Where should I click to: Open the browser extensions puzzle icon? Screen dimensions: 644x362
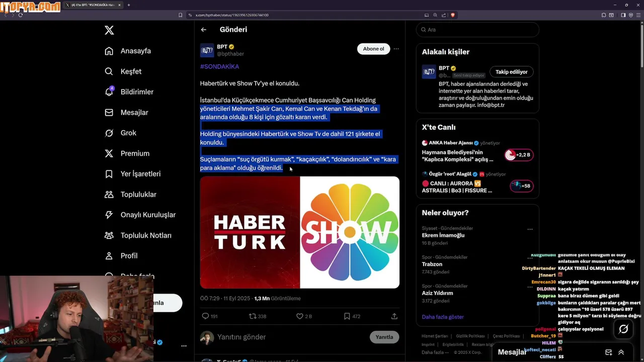[604, 15]
